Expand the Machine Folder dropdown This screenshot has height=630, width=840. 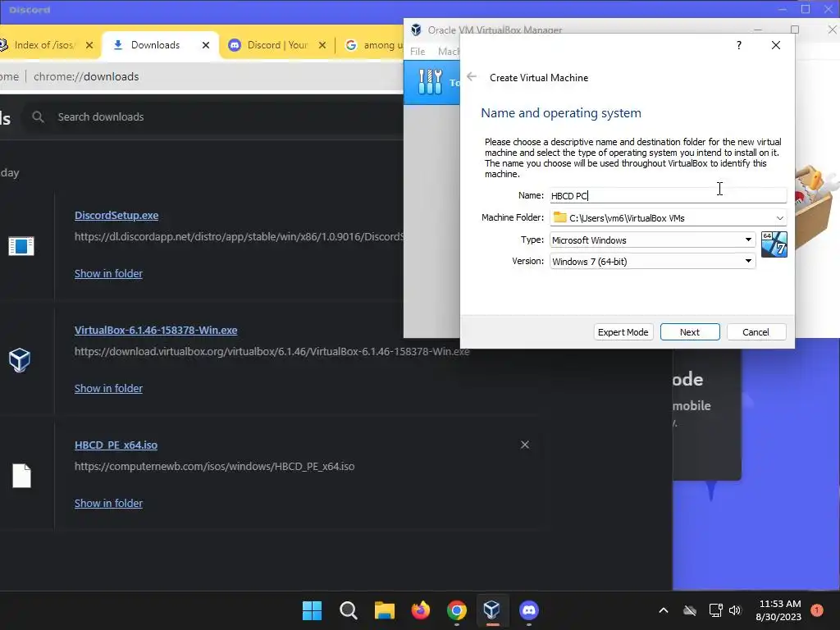(779, 218)
